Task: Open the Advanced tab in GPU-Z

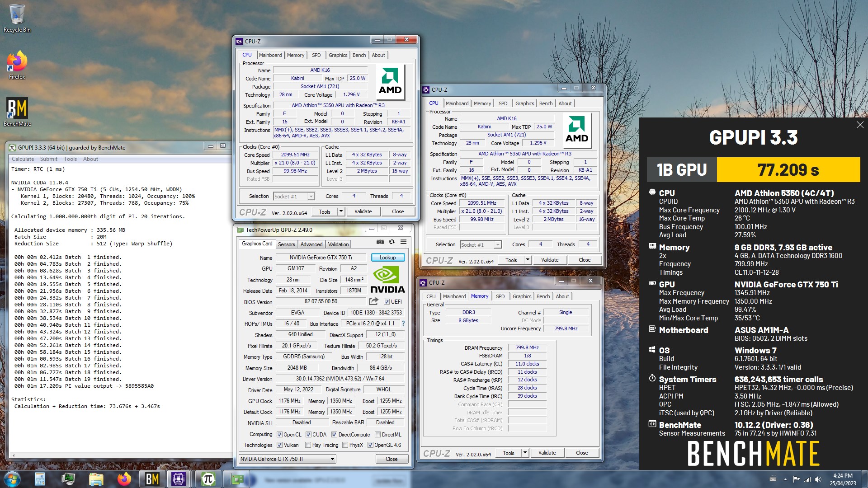Action: (311, 244)
